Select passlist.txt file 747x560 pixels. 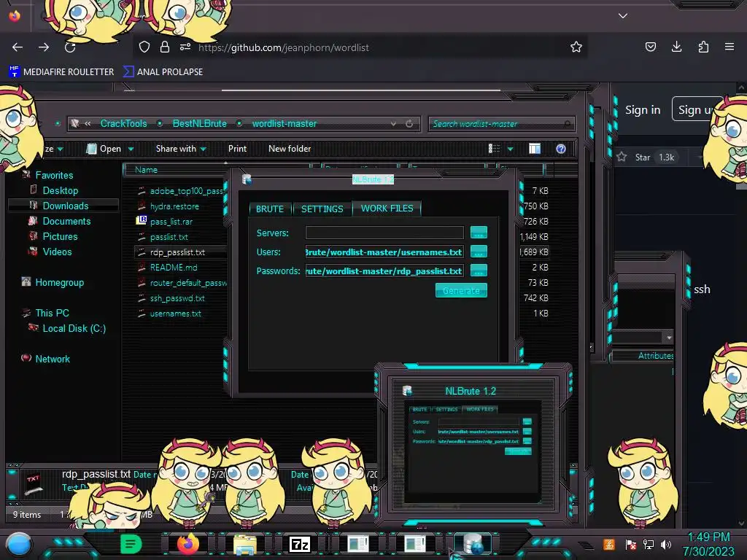[x=169, y=237]
